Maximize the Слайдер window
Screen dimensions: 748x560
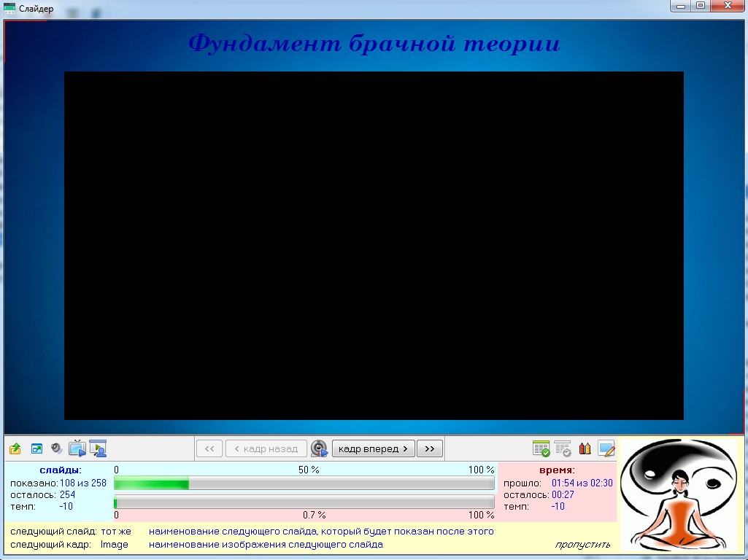click(x=701, y=6)
